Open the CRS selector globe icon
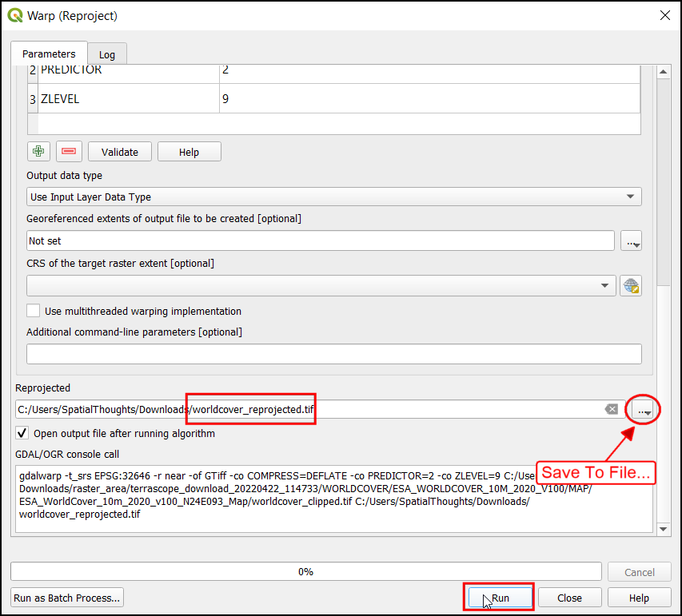This screenshot has height=616, width=682. coord(631,286)
